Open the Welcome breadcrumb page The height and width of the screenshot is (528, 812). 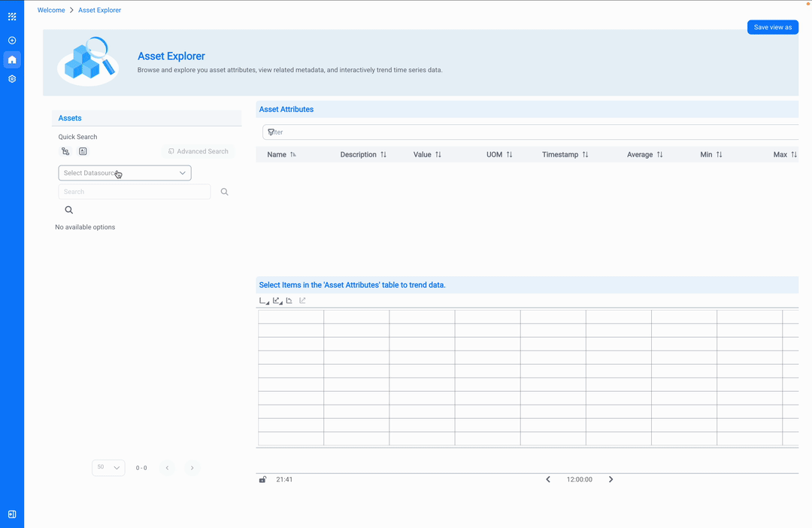[x=50, y=10]
